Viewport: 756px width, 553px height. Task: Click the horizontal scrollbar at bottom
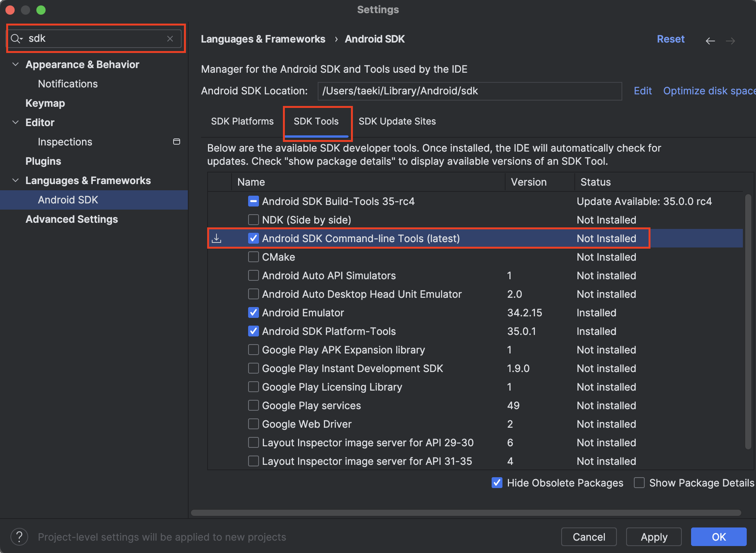click(465, 513)
